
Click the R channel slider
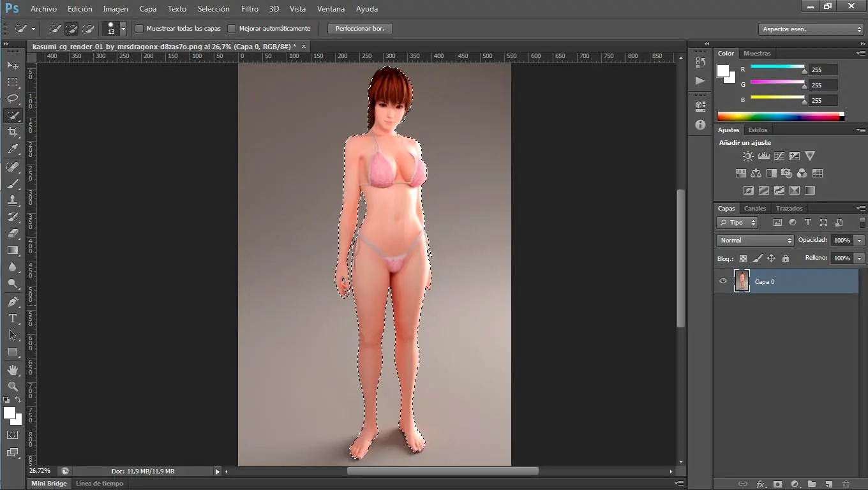point(777,68)
